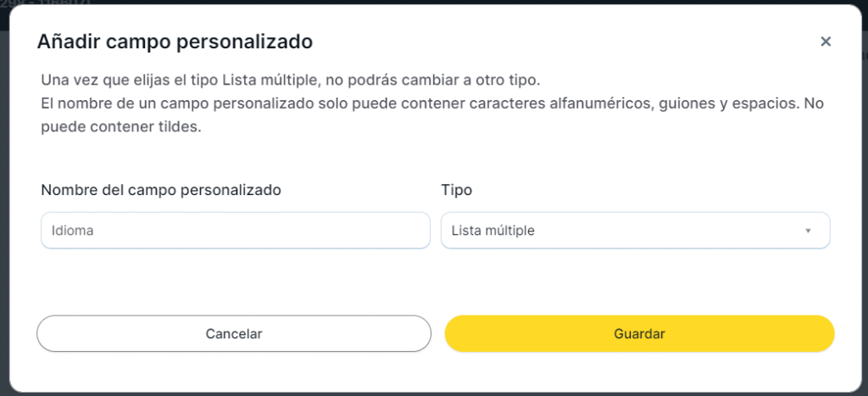Select the Lista múltiple value text

tap(493, 231)
